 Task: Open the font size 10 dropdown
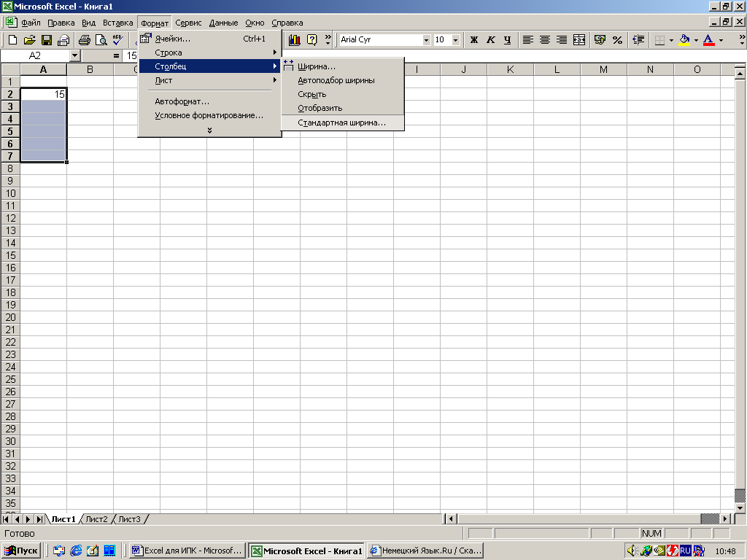click(455, 40)
